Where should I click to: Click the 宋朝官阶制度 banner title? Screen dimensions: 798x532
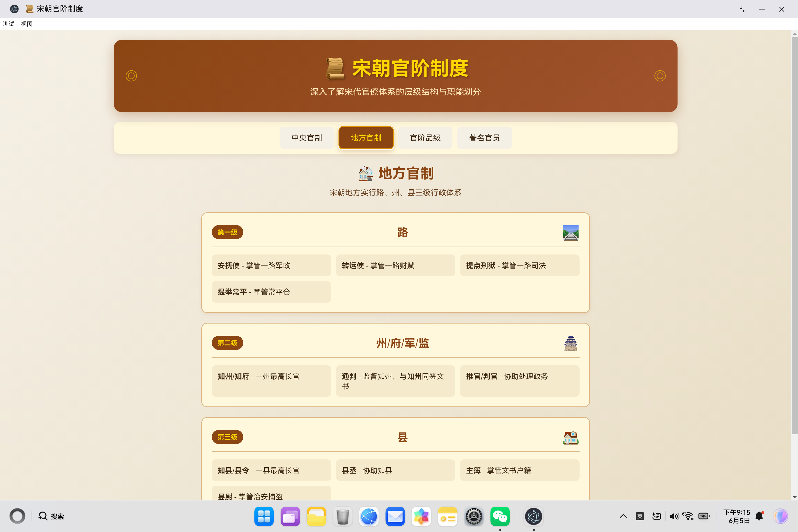[410, 69]
